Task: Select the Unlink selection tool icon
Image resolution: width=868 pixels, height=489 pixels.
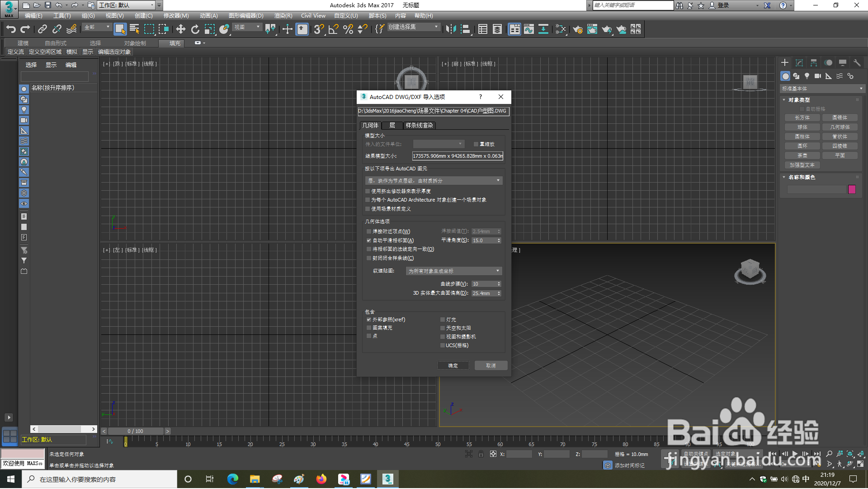Action: [x=57, y=29]
